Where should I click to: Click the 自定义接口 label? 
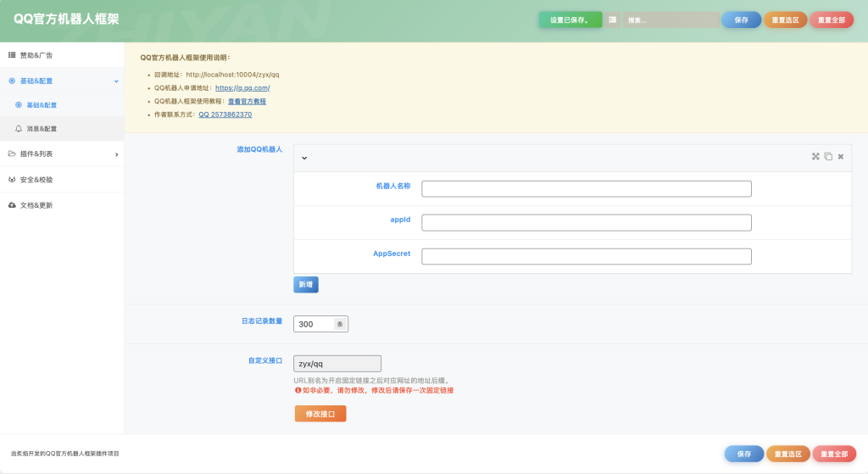click(x=265, y=360)
